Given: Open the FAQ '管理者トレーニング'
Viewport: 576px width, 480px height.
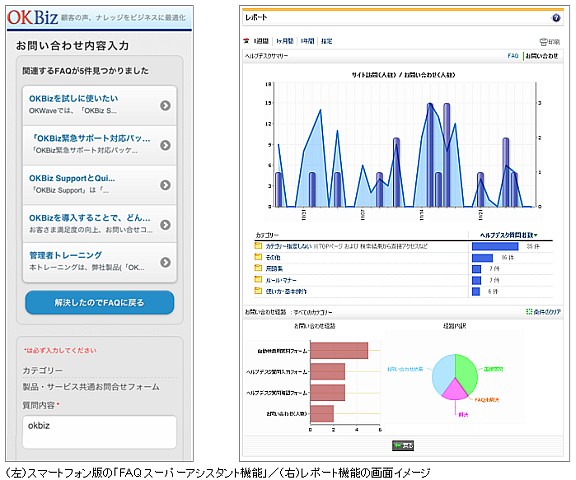Looking at the screenshot, I should pos(100,262).
